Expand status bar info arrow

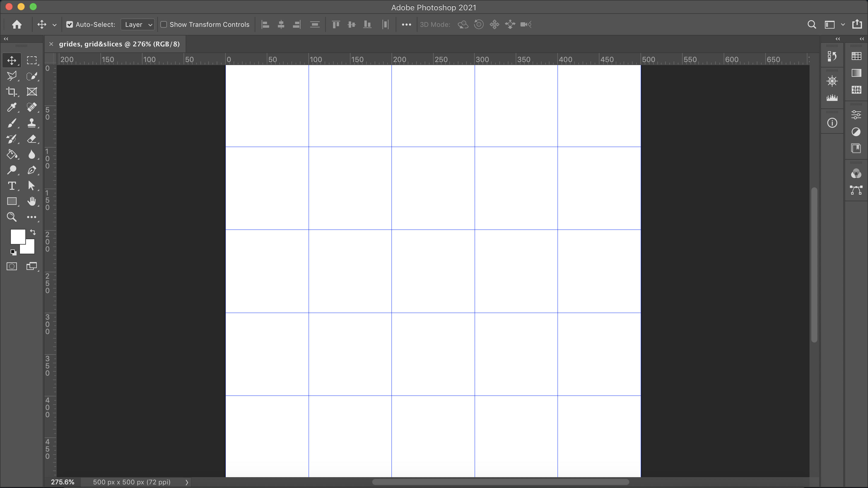coord(187,482)
